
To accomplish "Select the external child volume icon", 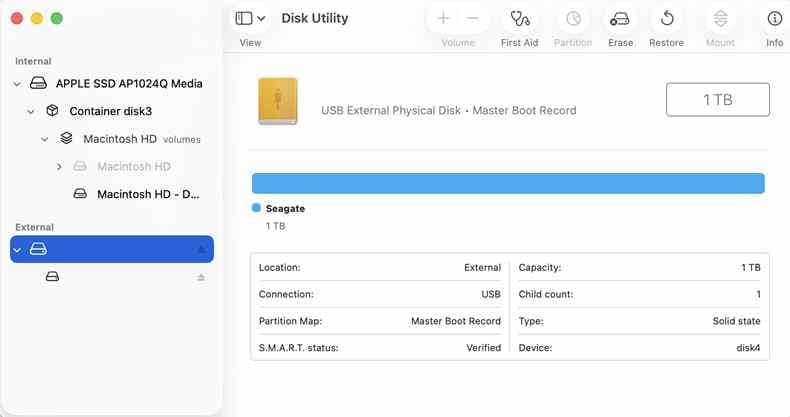I will 52,276.
